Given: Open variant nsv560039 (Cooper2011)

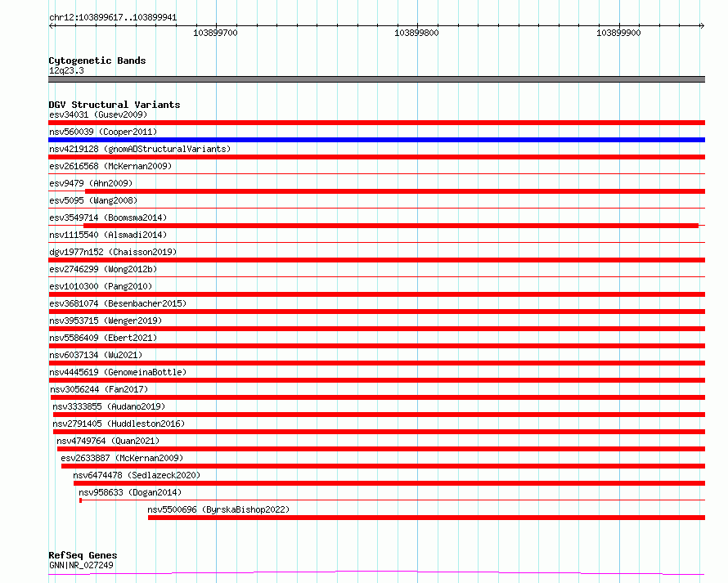Looking at the screenshot, I should coord(103,132).
